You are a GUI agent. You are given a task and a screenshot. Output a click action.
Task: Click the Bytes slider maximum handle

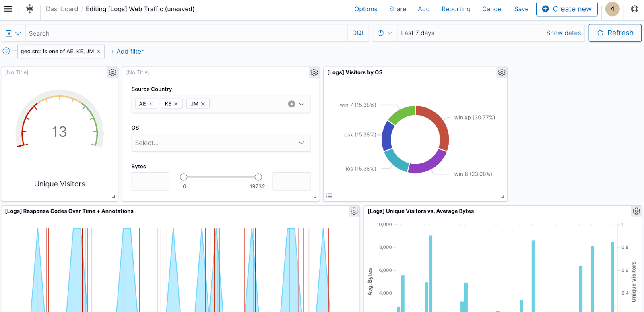click(258, 177)
